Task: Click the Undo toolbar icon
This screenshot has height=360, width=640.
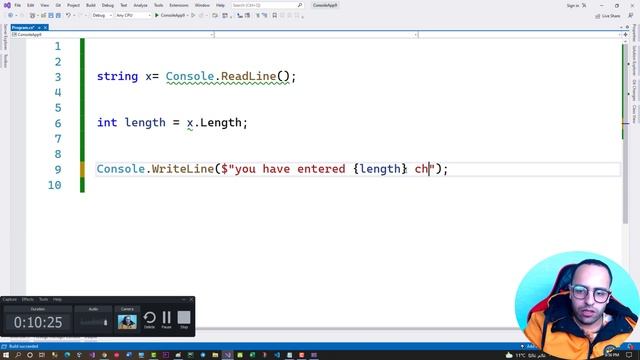Action: point(68,15)
